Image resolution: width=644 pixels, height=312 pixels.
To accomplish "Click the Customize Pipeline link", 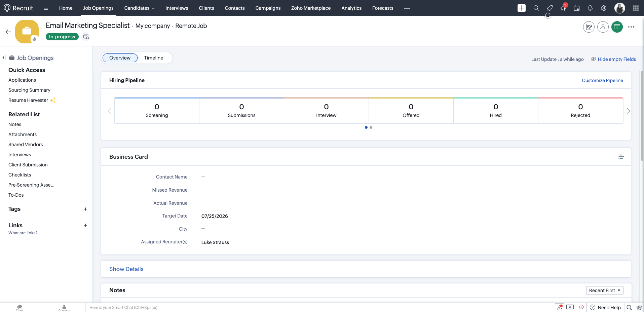I will (x=602, y=80).
